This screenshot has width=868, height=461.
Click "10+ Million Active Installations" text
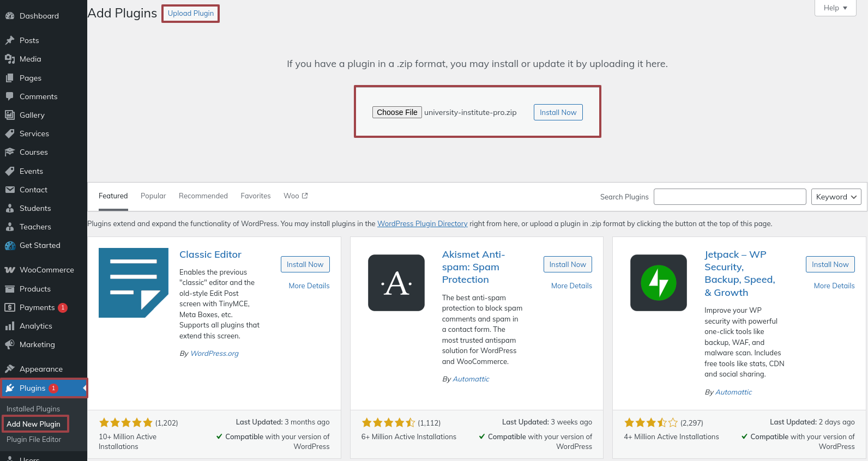click(x=128, y=441)
